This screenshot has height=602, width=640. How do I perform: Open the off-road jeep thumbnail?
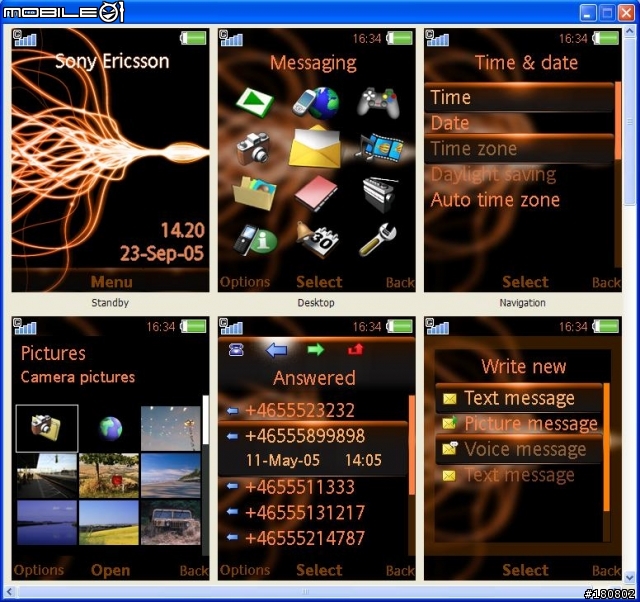(171, 523)
